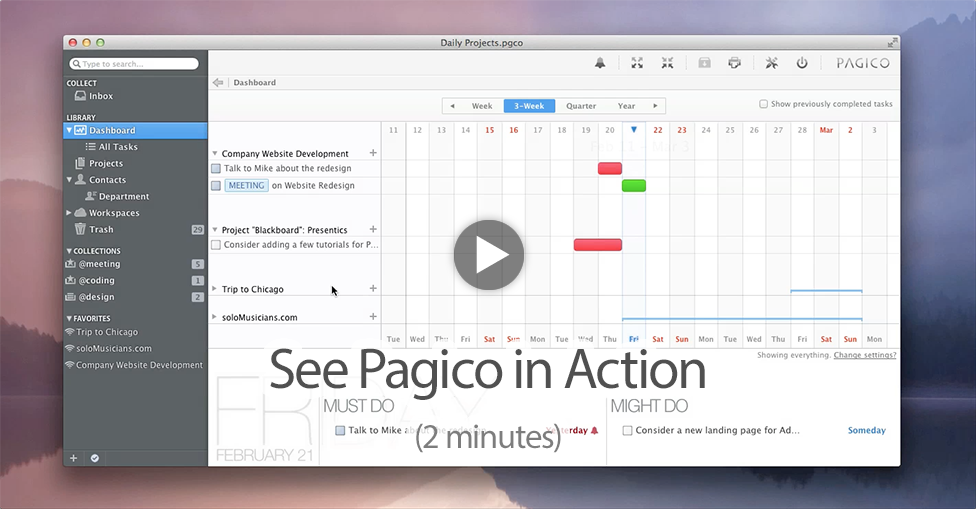This screenshot has width=976, height=509.
Task: Open soloMusicians.com favorite
Action: click(114, 348)
